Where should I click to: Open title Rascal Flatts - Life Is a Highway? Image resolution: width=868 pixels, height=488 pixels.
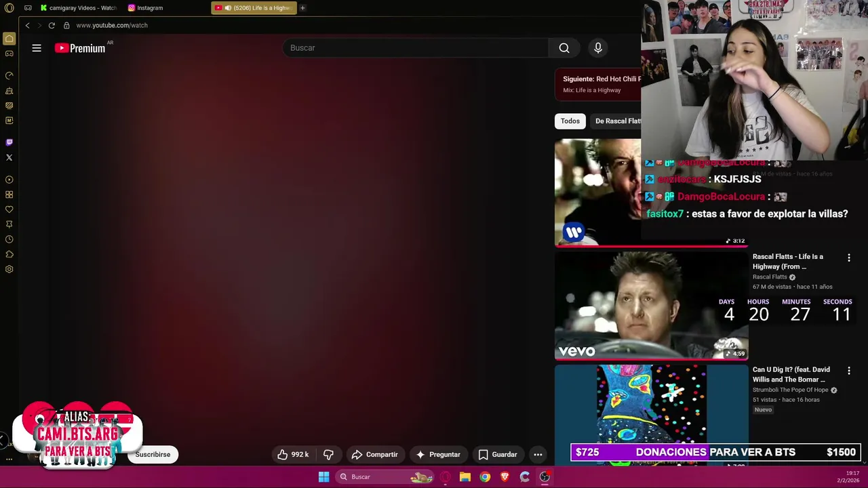pos(788,262)
